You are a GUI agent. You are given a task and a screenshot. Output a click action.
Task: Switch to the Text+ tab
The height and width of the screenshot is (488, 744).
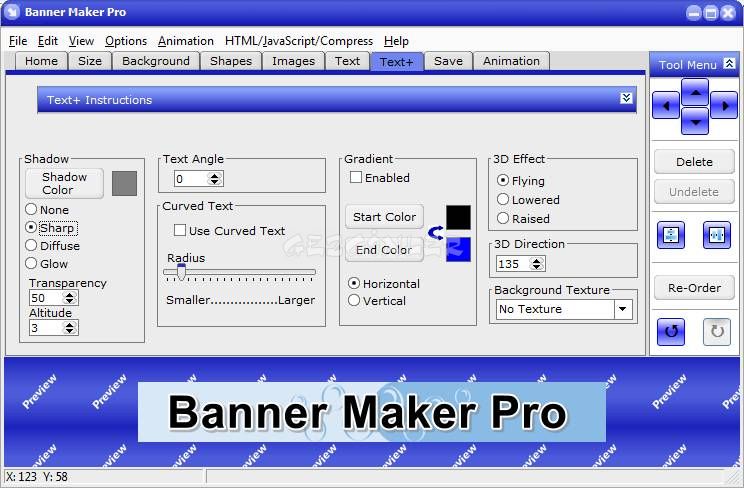[397, 62]
